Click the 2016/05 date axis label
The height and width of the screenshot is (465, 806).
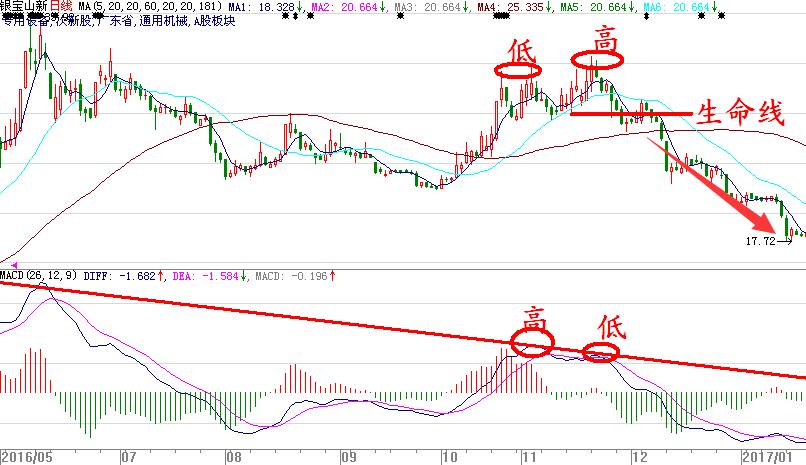(27, 457)
